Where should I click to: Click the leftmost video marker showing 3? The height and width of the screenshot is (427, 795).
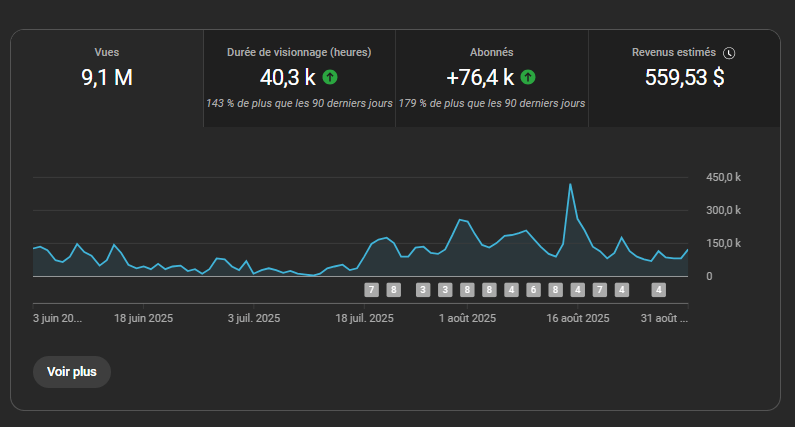pyautogui.click(x=421, y=290)
